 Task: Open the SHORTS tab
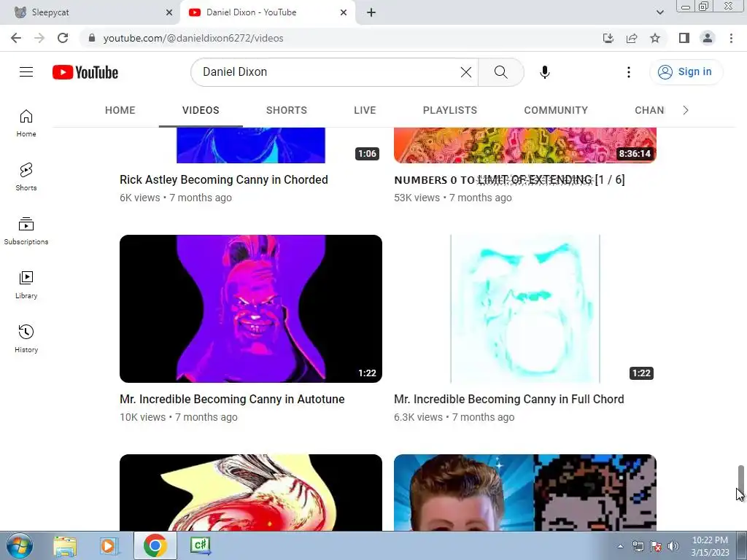click(x=286, y=111)
